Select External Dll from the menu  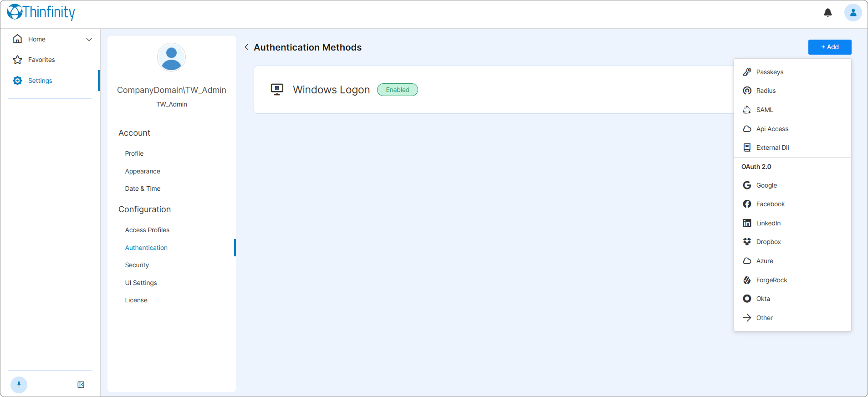tap(792, 148)
